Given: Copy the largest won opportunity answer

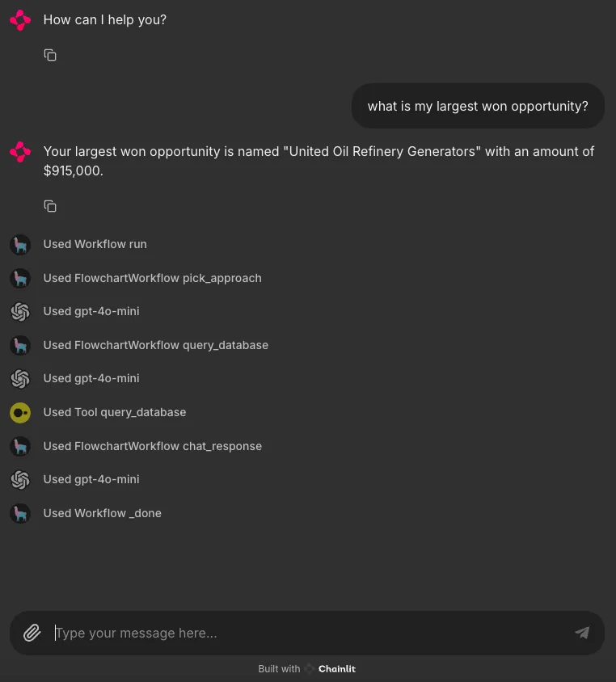Looking at the screenshot, I should click(50, 206).
